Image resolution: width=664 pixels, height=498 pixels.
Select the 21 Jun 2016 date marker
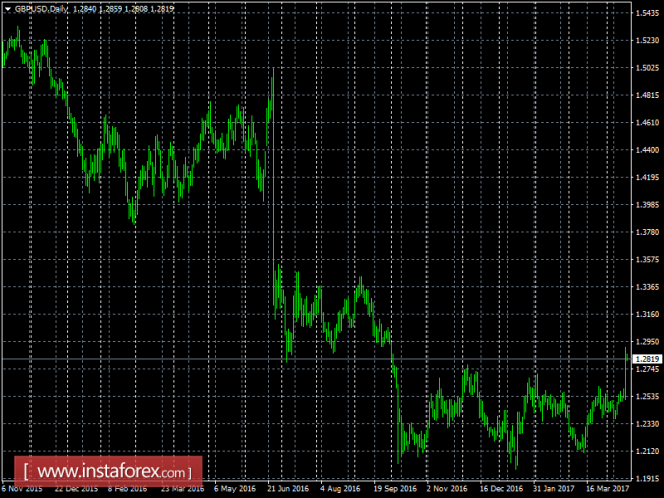[x=288, y=489]
